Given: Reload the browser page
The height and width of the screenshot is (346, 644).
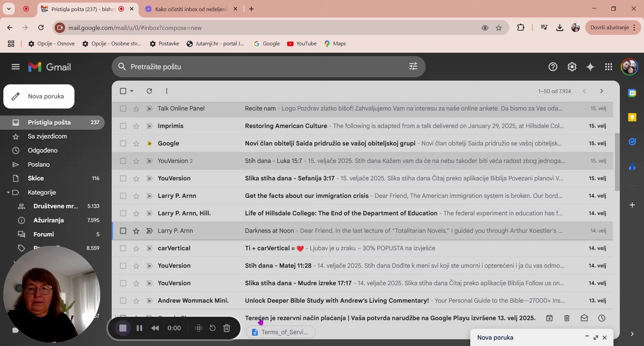Looking at the screenshot, I should tap(41, 28).
